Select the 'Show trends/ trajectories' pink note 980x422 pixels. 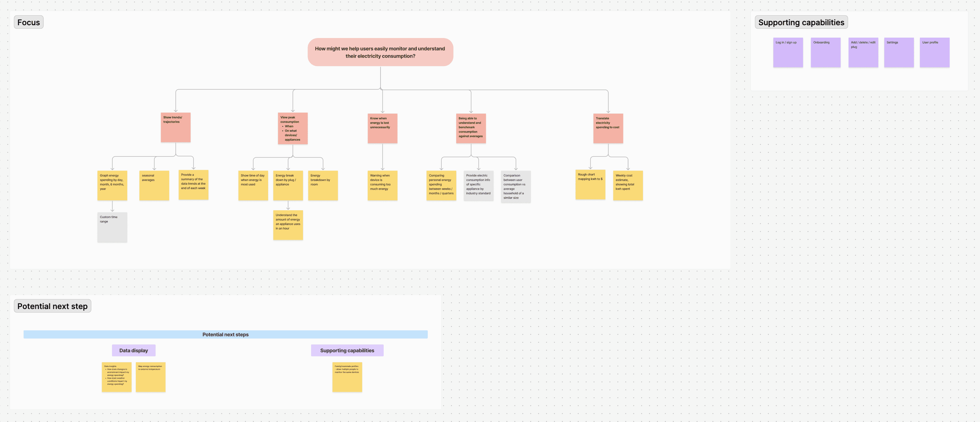click(x=175, y=128)
